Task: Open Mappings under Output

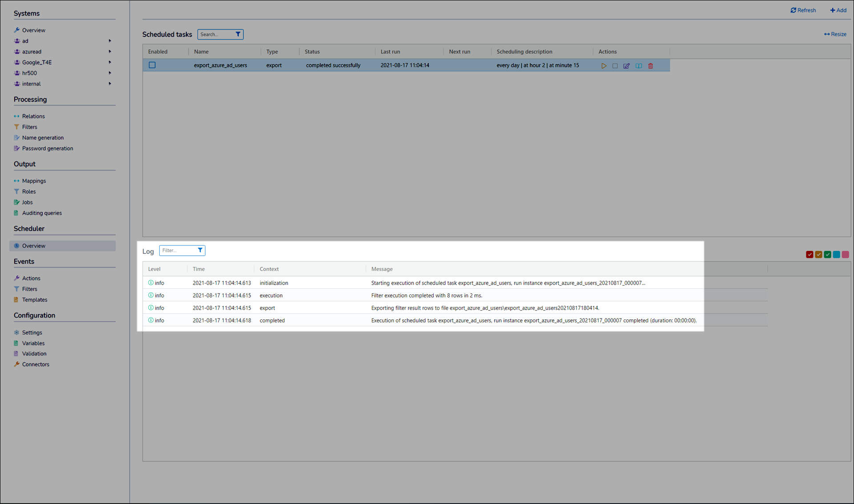Action: tap(34, 181)
